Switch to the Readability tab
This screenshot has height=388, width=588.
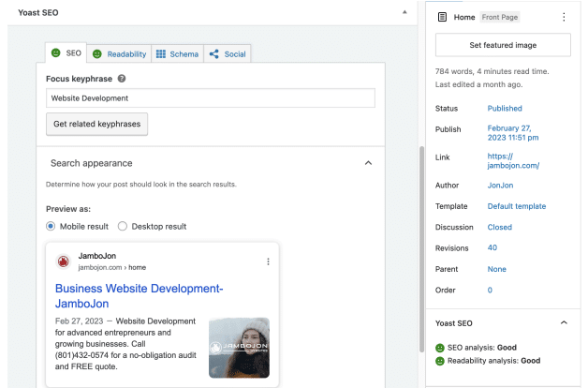click(x=119, y=54)
